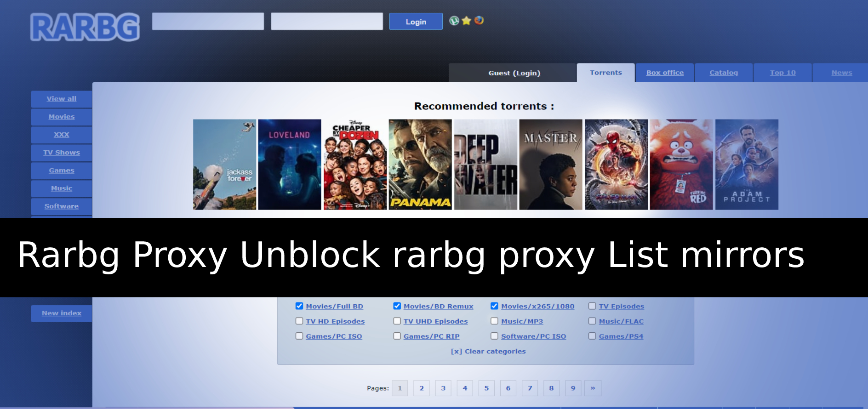
Task: Click the uTorrent green icon
Action: pyautogui.click(x=454, y=21)
